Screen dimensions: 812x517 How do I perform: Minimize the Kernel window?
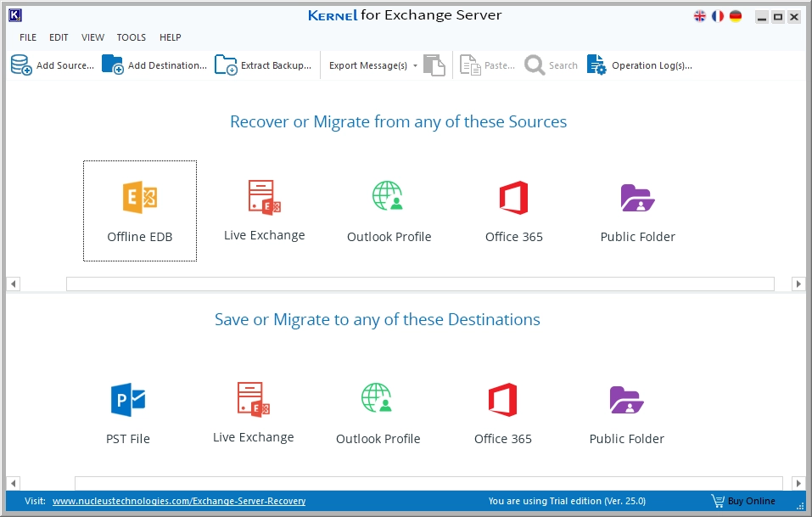(x=761, y=17)
